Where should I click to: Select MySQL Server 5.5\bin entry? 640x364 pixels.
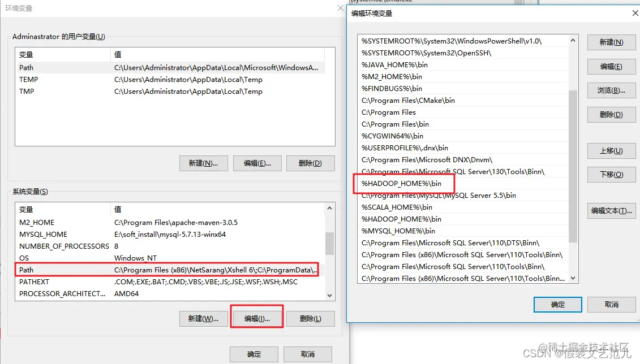tap(463, 195)
